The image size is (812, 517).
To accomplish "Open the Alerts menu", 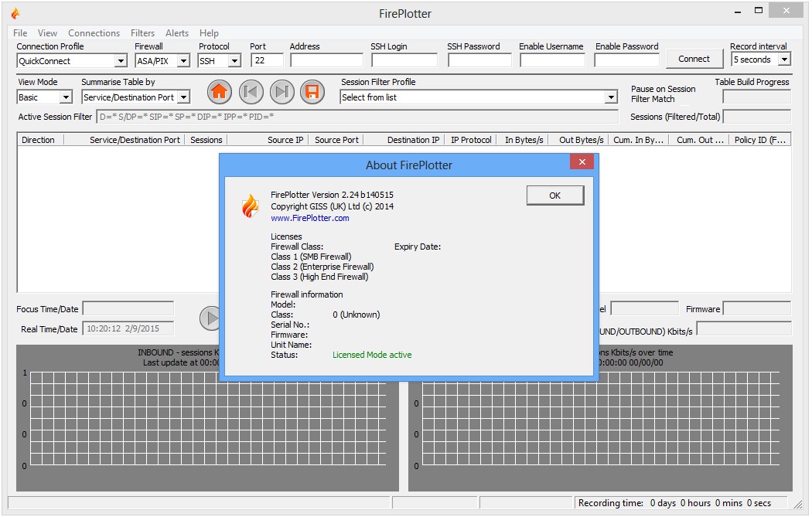I will (177, 33).
